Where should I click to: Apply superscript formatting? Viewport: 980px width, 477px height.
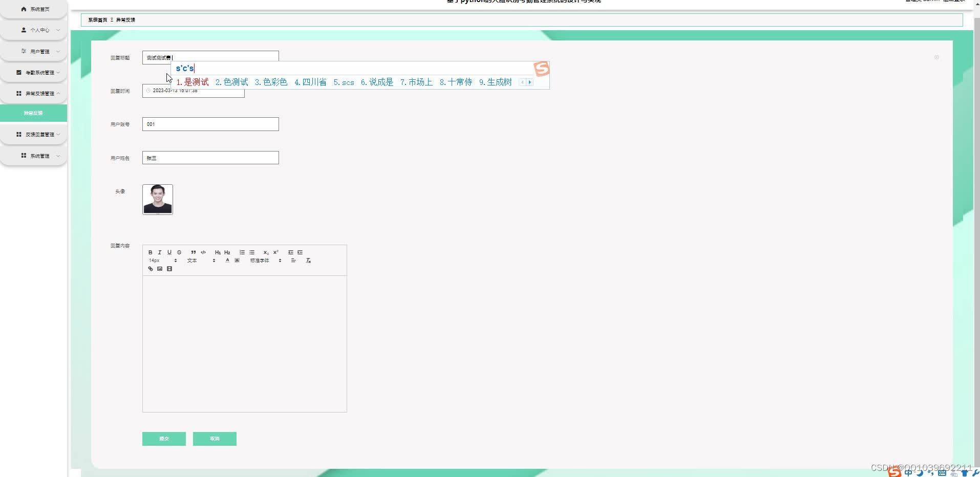coord(276,252)
